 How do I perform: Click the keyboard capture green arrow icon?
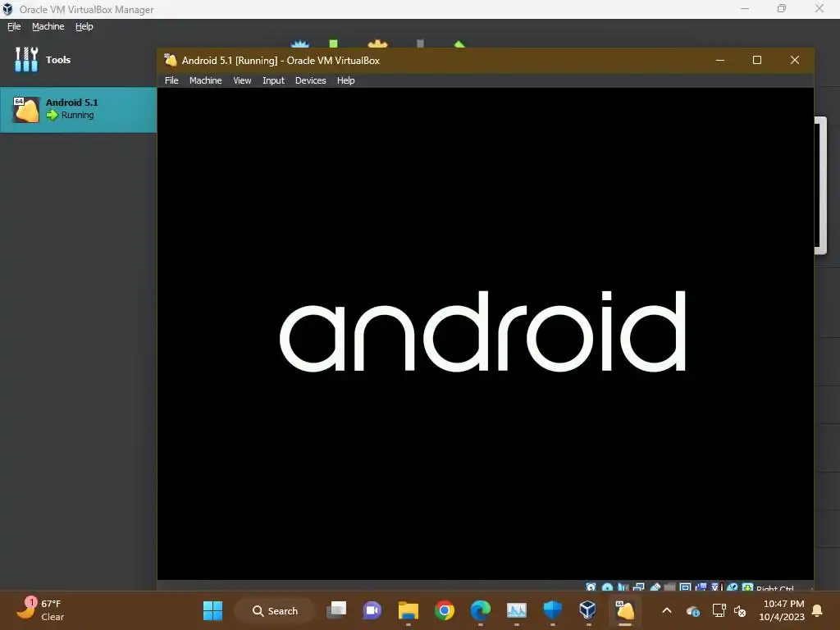[748, 587]
